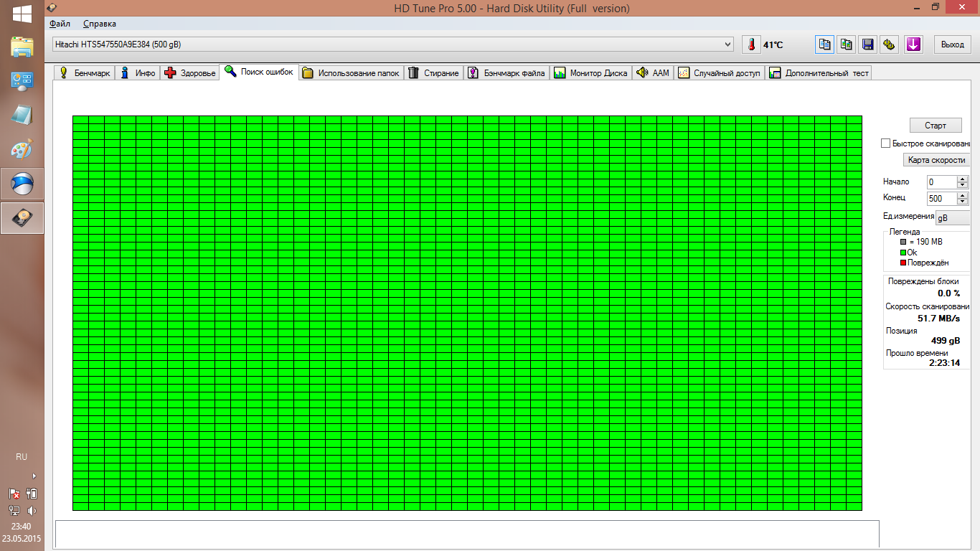
Task: Switch to AAM tab
Action: (653, 72)
